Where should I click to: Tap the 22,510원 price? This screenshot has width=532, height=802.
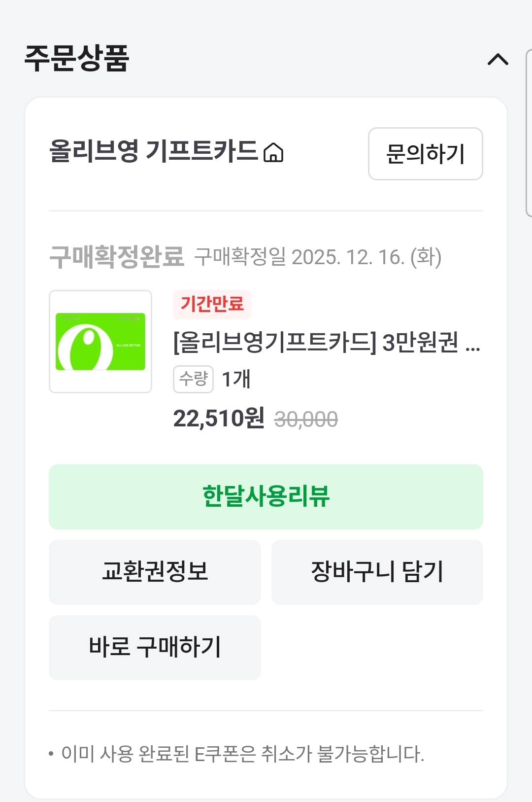[219, 418]
